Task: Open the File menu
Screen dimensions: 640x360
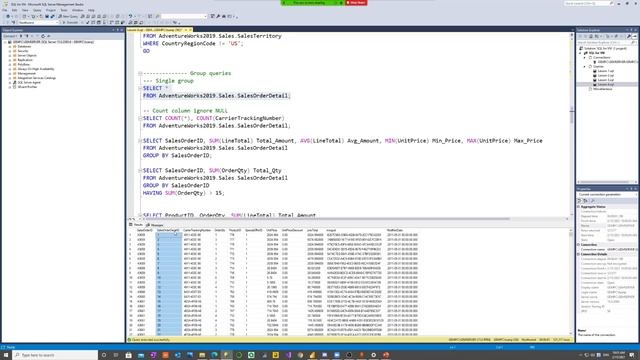Action: pyautogui.click(x=5, y=10)
